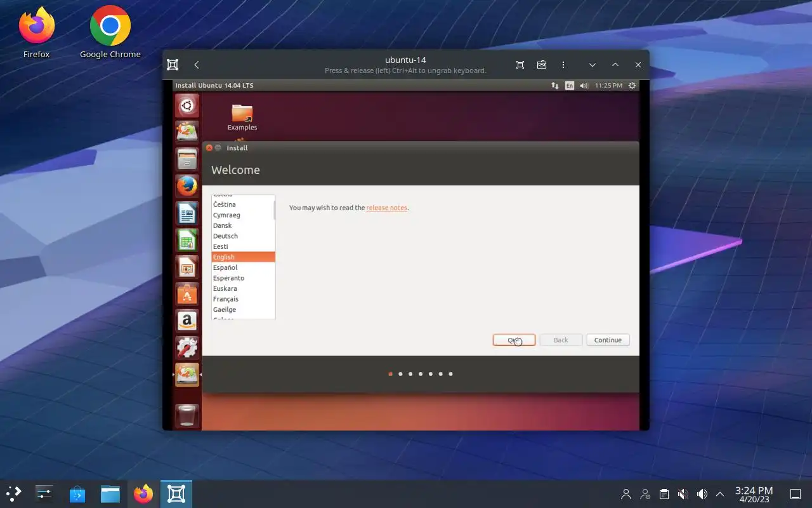812x508 pixels.
Task: Open System Settings from launcher
Action: [x=187, y=347]
